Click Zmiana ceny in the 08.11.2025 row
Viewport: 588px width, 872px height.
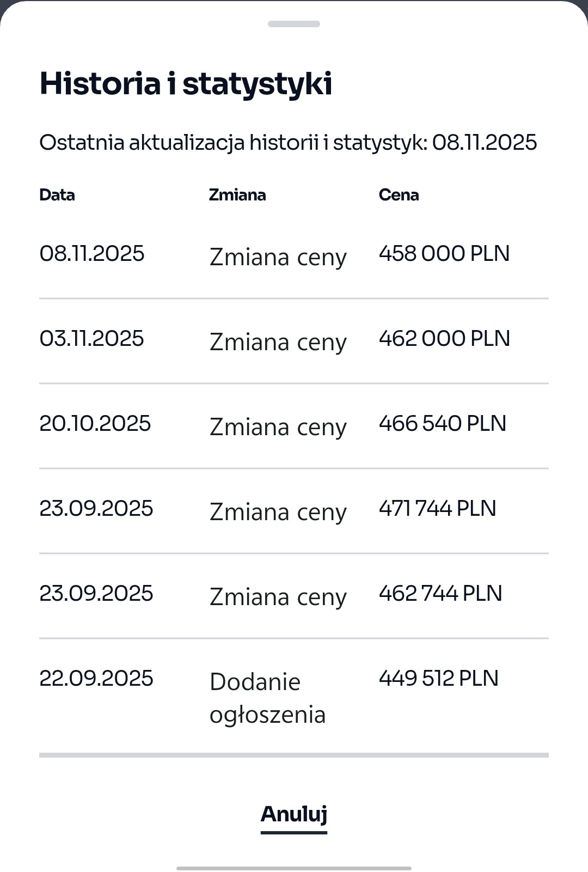tap(278, 257)
